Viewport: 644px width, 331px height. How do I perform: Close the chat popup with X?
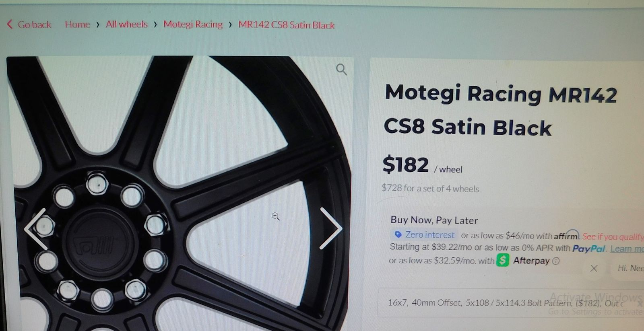coord(594,268)
